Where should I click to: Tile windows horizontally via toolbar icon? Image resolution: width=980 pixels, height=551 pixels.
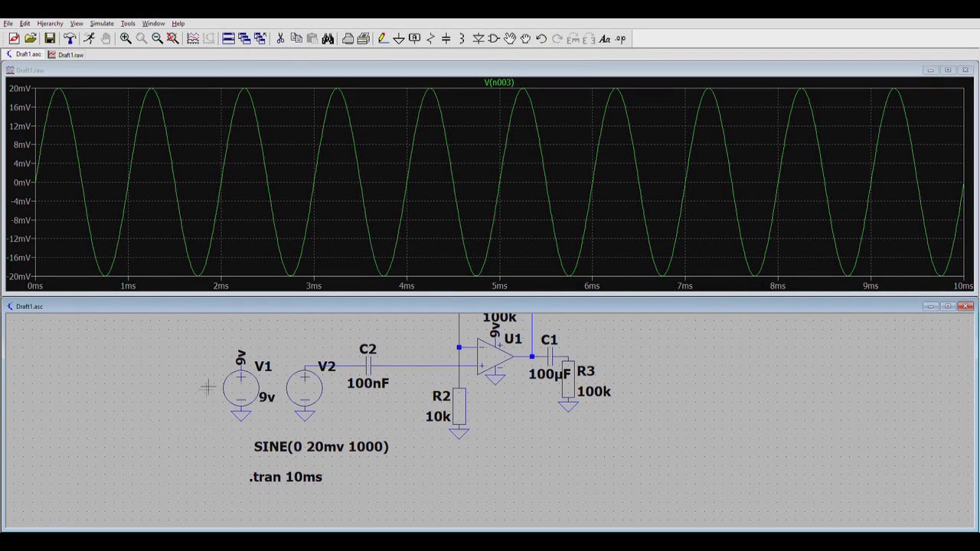[228, 38]
